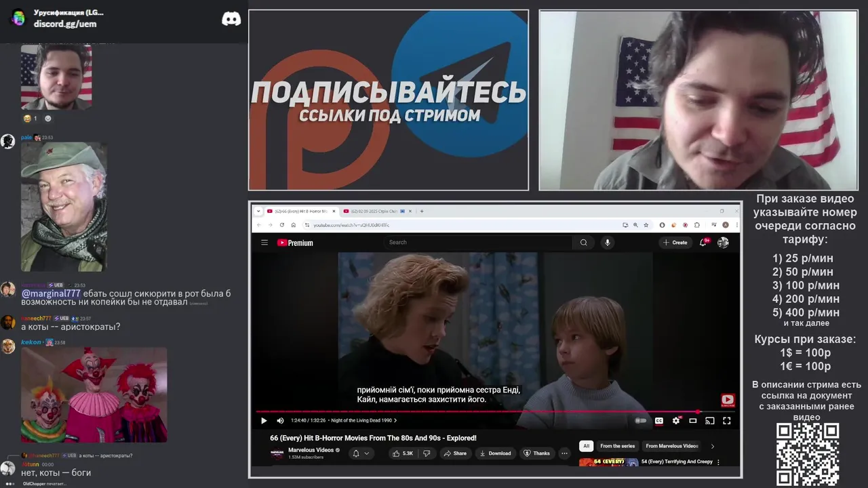Click the Create button on YouTube

(x=675, y=243)
